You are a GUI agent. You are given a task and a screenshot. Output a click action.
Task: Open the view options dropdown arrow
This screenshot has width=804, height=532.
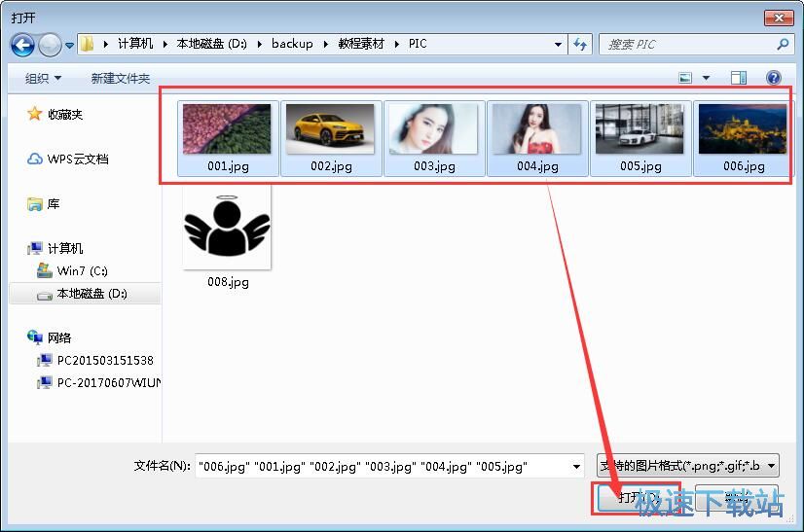706,78
